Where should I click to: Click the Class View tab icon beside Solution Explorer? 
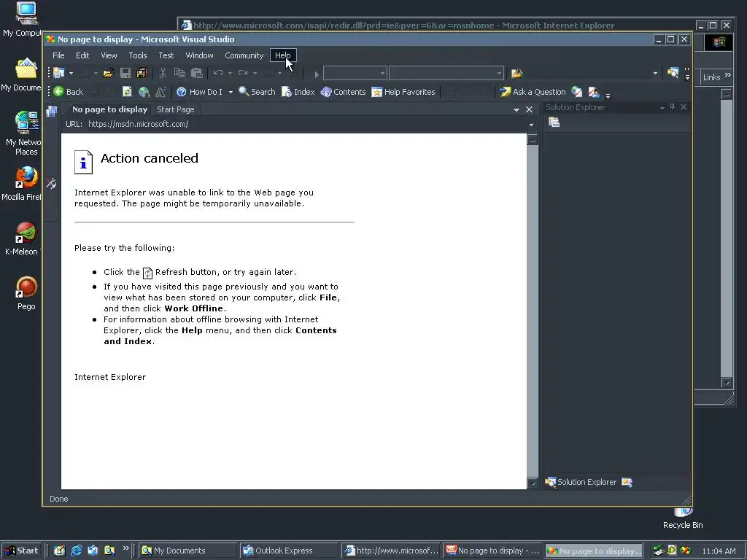pyautogui.click(x=627, y=483)
